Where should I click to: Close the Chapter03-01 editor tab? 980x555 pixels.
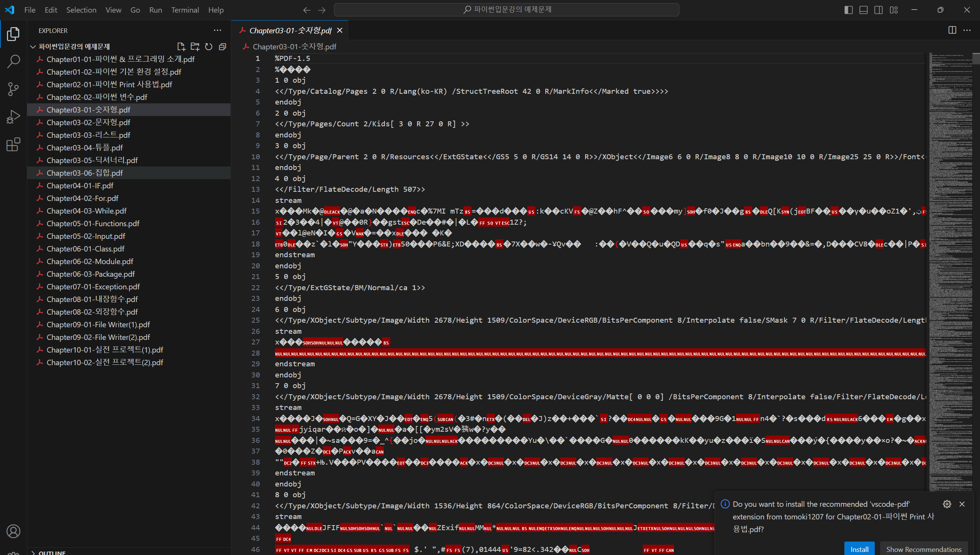coord(340,30)
